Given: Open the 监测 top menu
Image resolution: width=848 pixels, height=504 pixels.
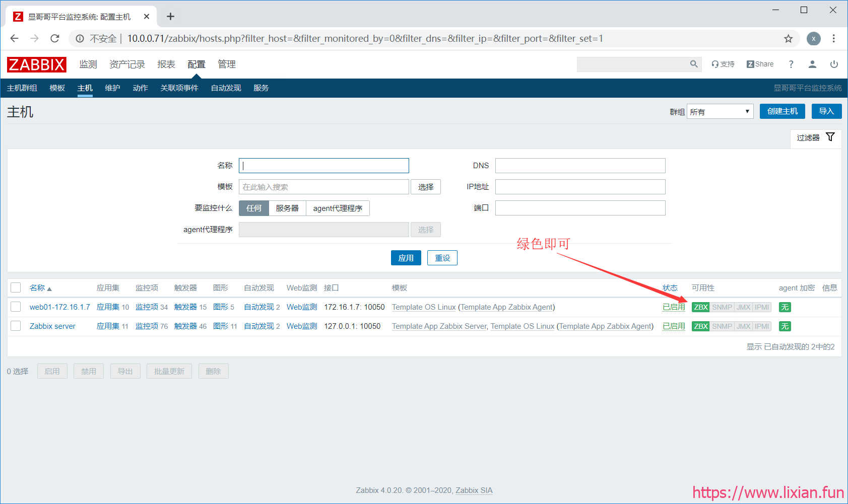Looking at the screenshot, I should coord(88,64).
